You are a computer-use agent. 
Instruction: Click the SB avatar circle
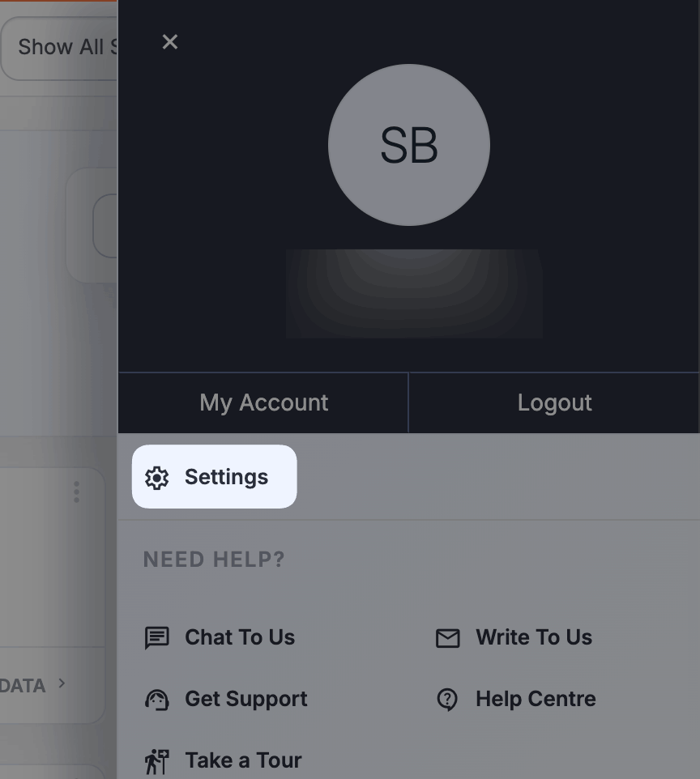click(409, 145)
